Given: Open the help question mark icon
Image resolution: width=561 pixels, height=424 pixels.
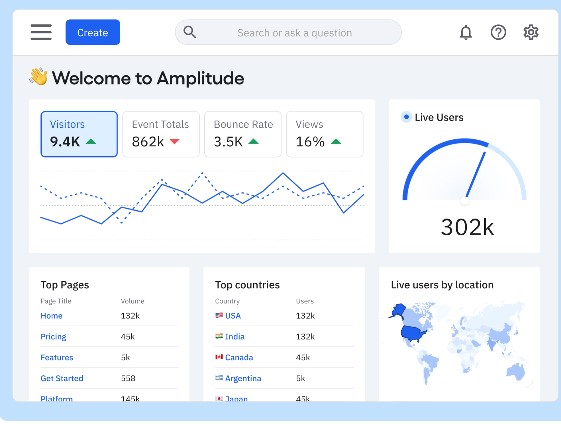Looking at the screenshot, I should 498,33.
